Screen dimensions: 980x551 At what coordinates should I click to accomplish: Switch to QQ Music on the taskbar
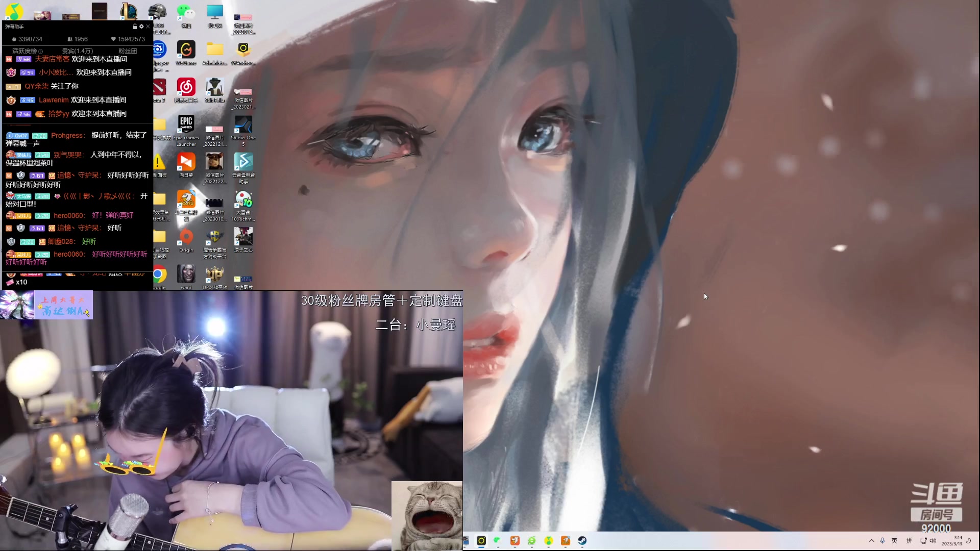point(549,541)
